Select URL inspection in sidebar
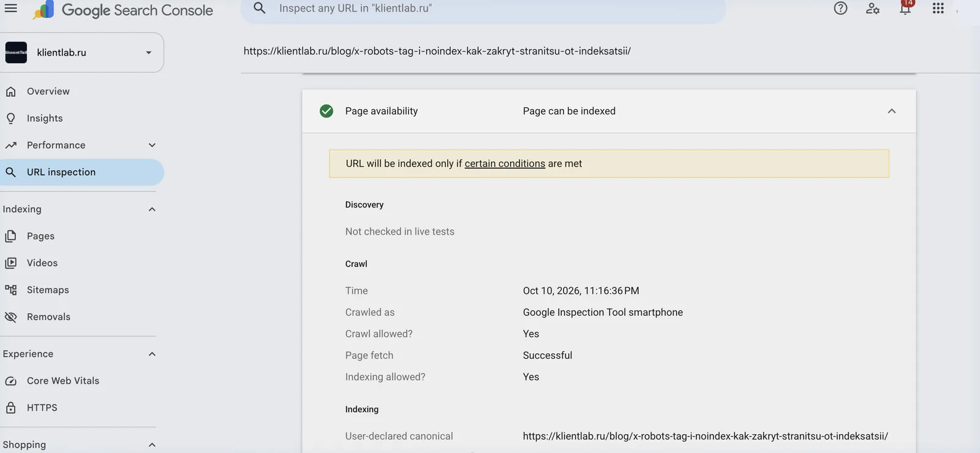This screenshot has width=980, height=453. (x=81, y=172)
